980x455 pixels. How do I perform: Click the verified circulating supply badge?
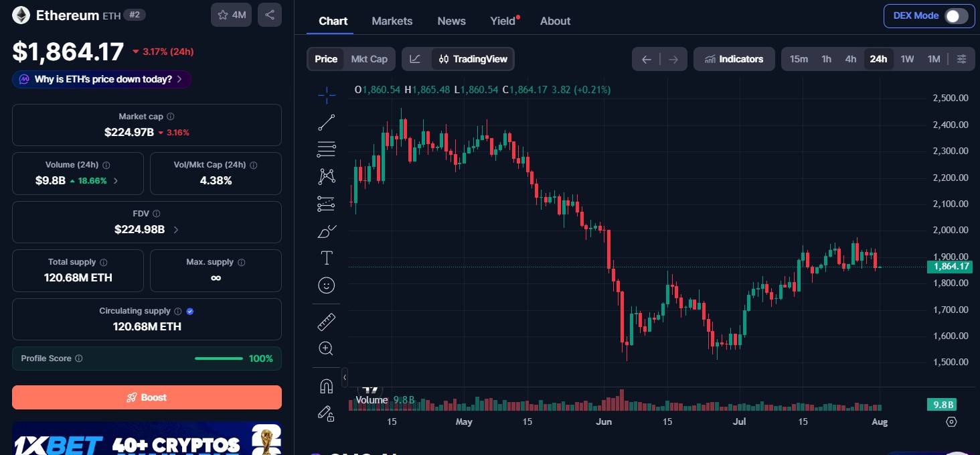(x=190, y=311)
